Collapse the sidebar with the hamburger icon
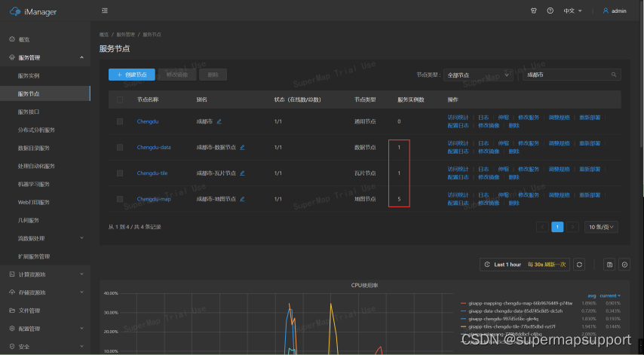 (104, 11)
